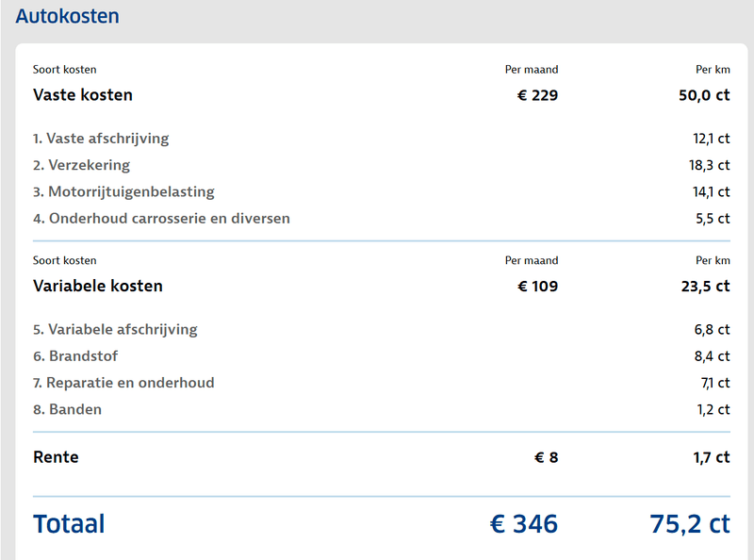Select the € 8 monthly Rente amount
The width and height of the screenshot is (754, 560).
click(x=547, y=457)
